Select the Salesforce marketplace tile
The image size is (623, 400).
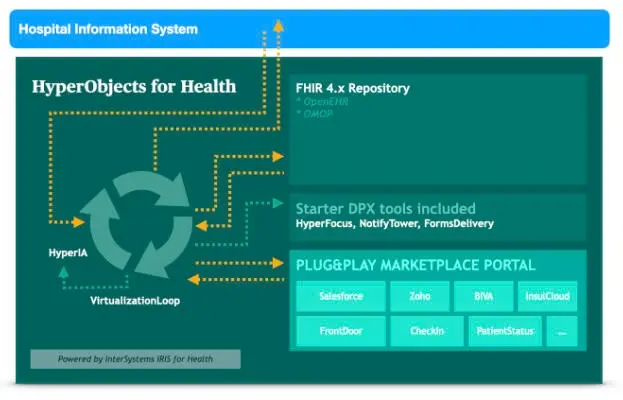(x=341, y=296)
